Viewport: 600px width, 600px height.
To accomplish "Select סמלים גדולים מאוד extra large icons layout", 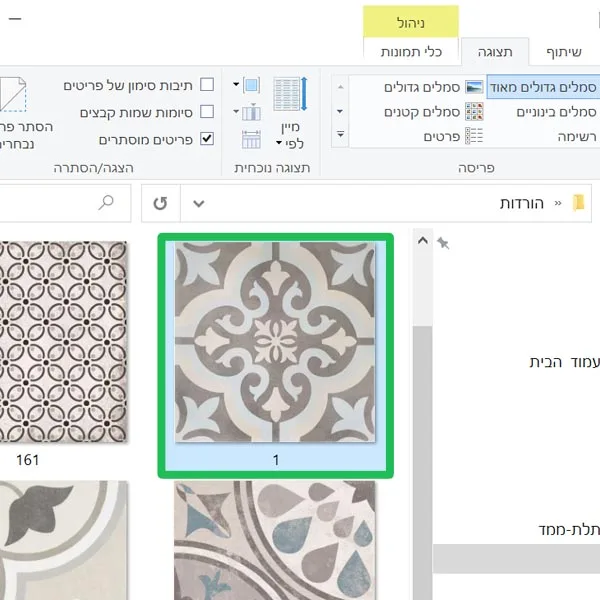I will tap(543, 87).
